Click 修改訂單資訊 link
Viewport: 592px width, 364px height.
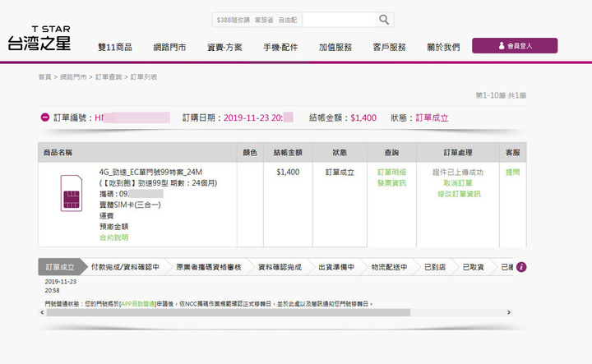click(459, 194)
